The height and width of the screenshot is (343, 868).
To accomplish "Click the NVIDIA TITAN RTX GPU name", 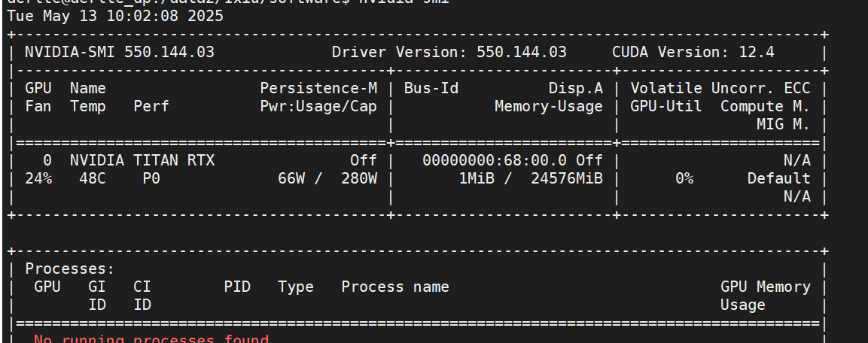I will pyautogui.click(x=142, y=160).
